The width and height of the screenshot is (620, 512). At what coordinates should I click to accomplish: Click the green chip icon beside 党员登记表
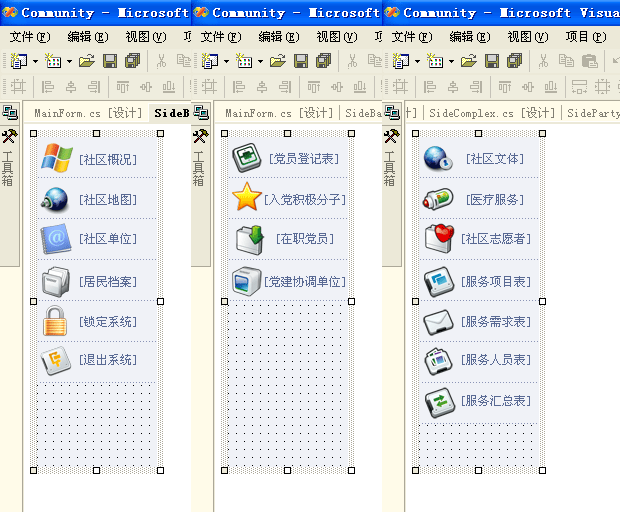click(x=247, y=158)
